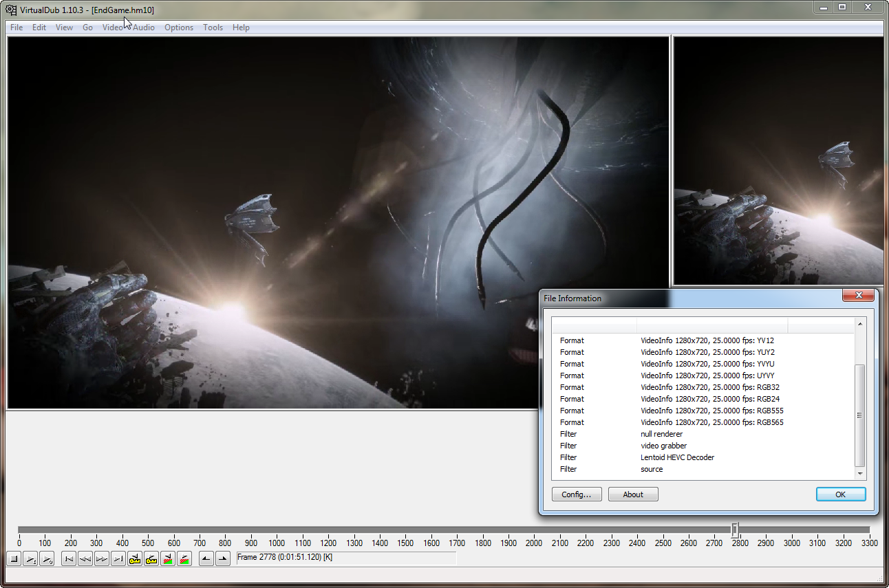Viewport: 889px width, 588px height.
Task: Confirm File Information with OK
Action: 840,494
